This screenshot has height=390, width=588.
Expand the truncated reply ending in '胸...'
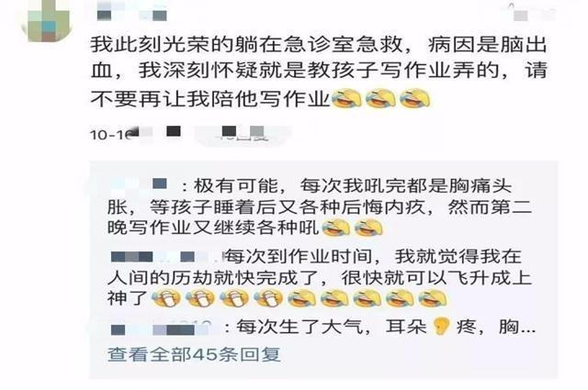coord(517,327)
